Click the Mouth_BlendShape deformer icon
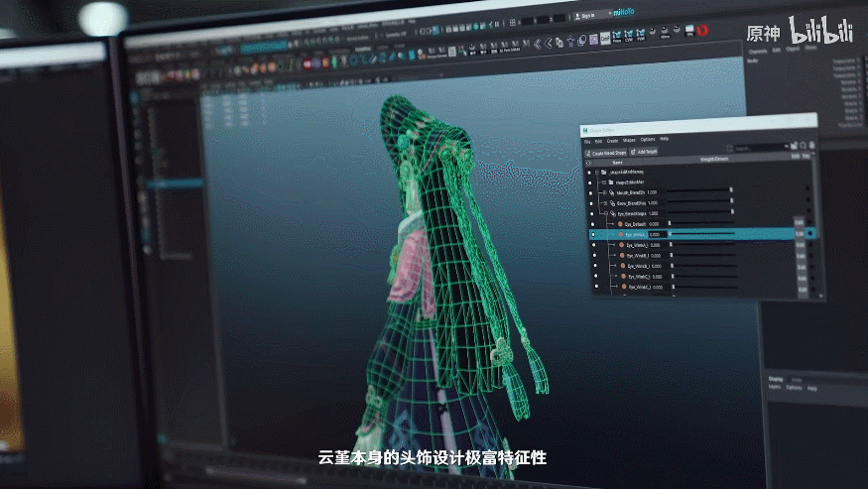Viewport: 868px width, 489px height. pyautogui.click(x=612, y=192)
